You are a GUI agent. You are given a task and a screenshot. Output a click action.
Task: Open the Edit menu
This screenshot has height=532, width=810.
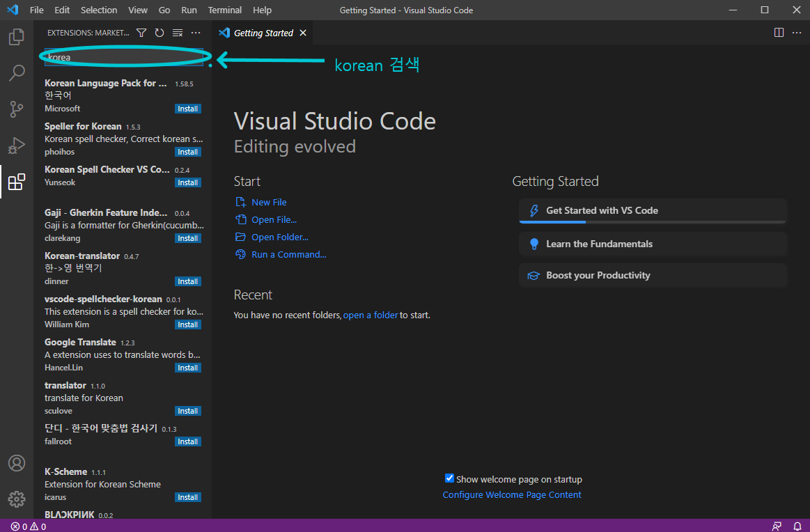(62, 10)
